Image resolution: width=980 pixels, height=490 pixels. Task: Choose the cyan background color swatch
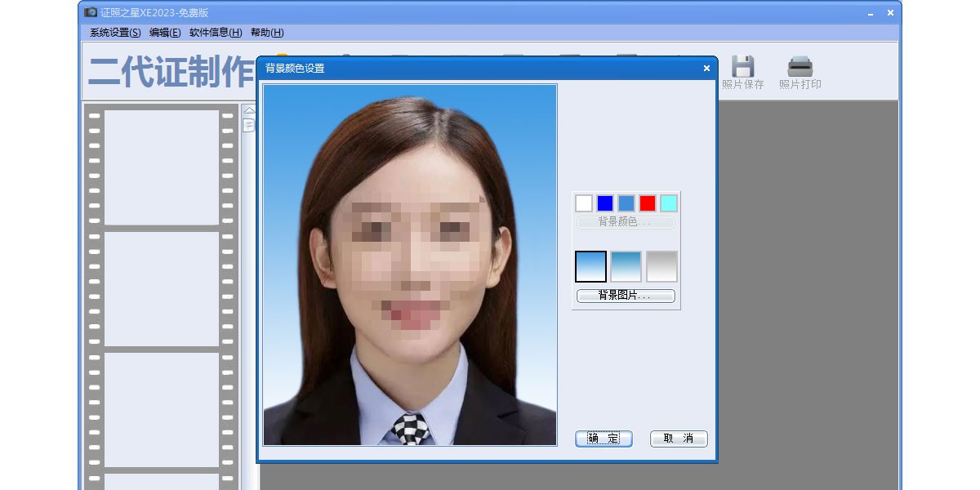click(x=669, y=203)
